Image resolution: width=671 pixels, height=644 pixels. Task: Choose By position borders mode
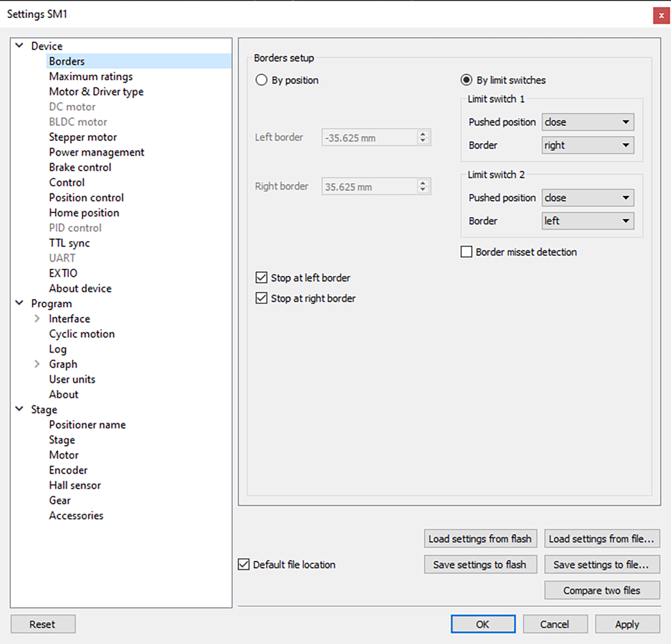pos(261,80)
